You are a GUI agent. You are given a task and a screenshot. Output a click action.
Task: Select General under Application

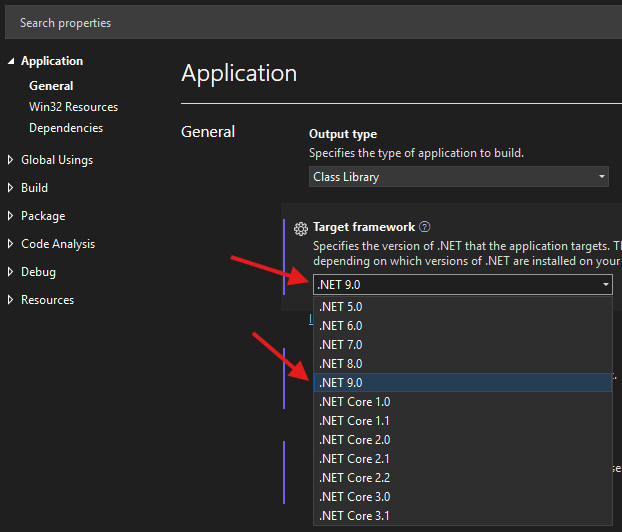[51, 86]
